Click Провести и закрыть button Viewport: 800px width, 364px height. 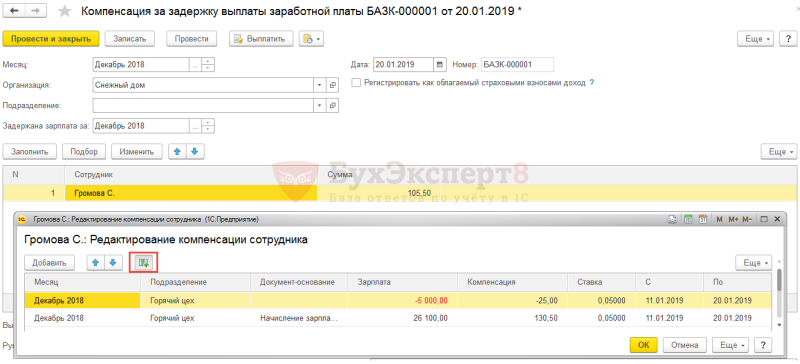51,39
